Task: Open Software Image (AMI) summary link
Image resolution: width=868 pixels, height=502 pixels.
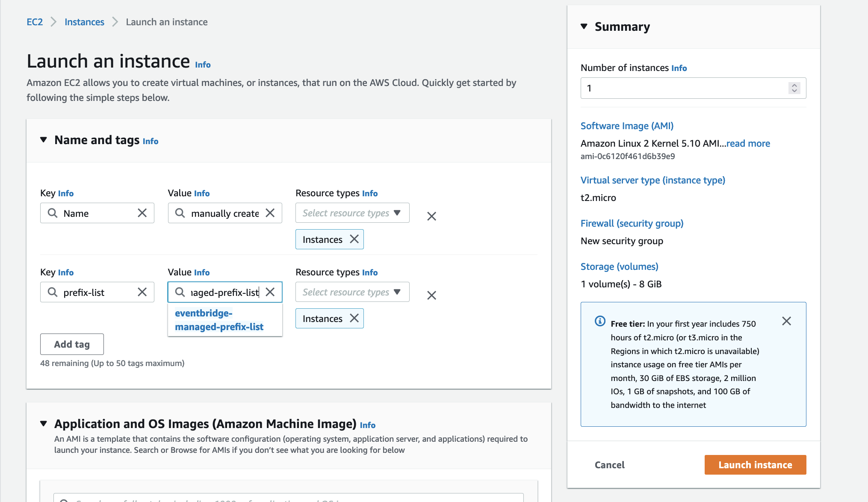Action: pyautogui.click(x=627, y=126)
